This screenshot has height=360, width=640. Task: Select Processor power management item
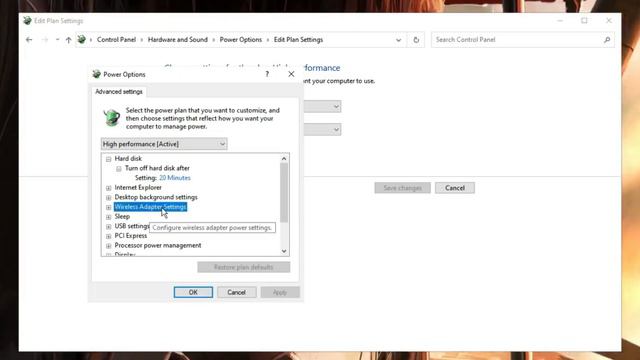pos(158,245)
